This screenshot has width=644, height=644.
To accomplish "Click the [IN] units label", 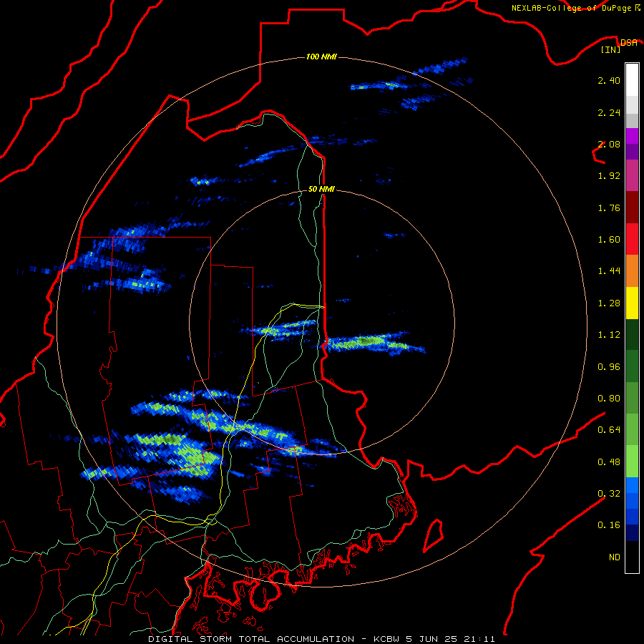I will tap(611, 49).
